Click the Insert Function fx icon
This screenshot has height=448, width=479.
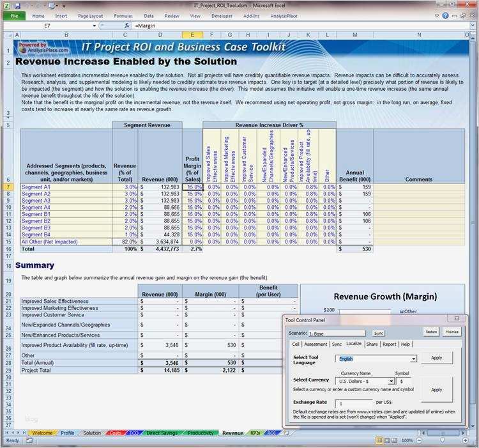[x=126, y=26]
